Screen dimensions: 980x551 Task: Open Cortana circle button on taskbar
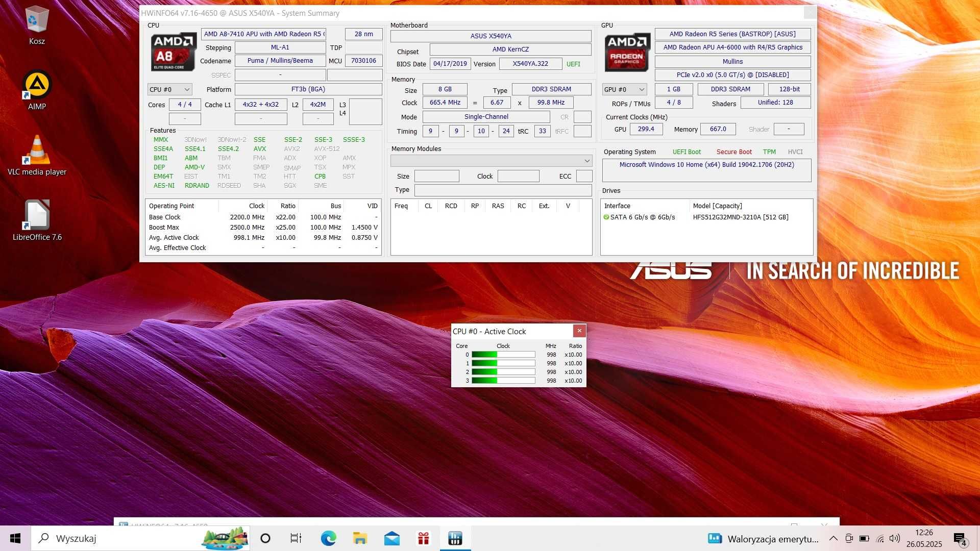pos(265,538)
